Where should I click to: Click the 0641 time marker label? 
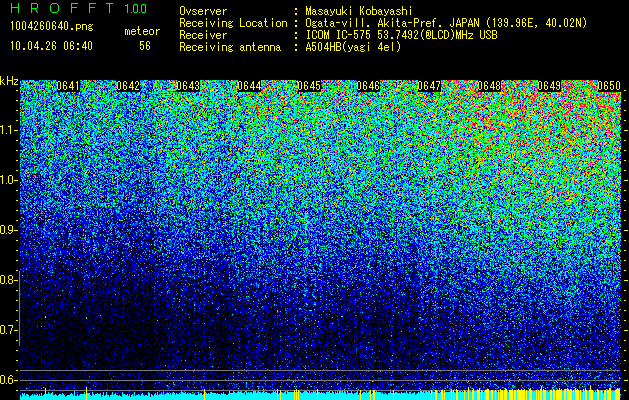click(68, 86)
